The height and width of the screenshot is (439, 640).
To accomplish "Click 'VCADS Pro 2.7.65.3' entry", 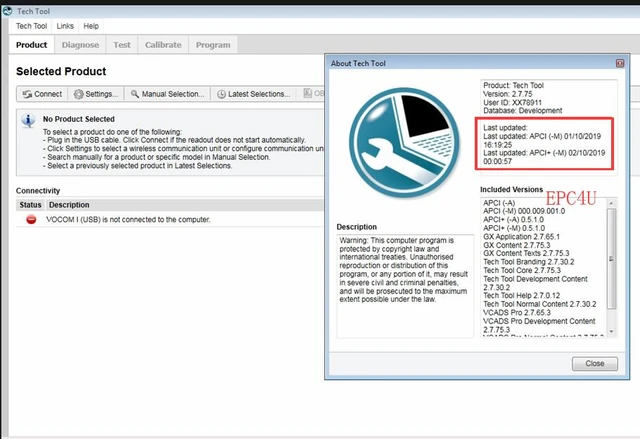I will coord(517,313).
